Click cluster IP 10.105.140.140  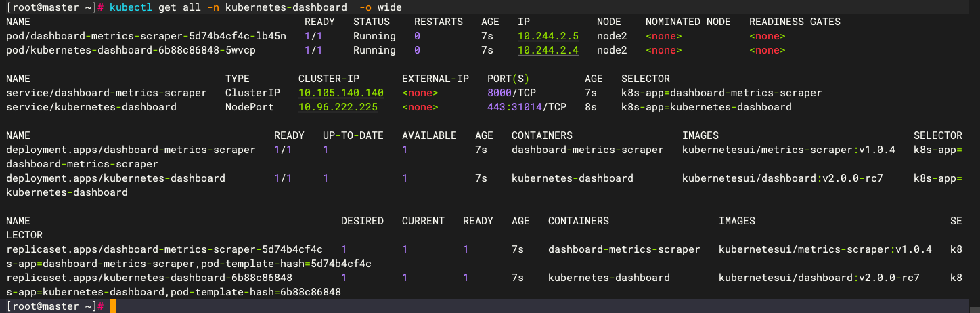coord(341,93)
